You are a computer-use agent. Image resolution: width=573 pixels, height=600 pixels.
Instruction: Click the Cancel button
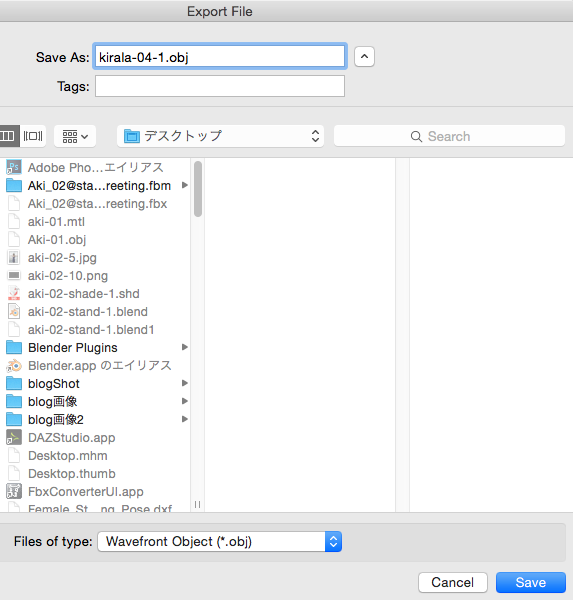(x=453, y=582)
